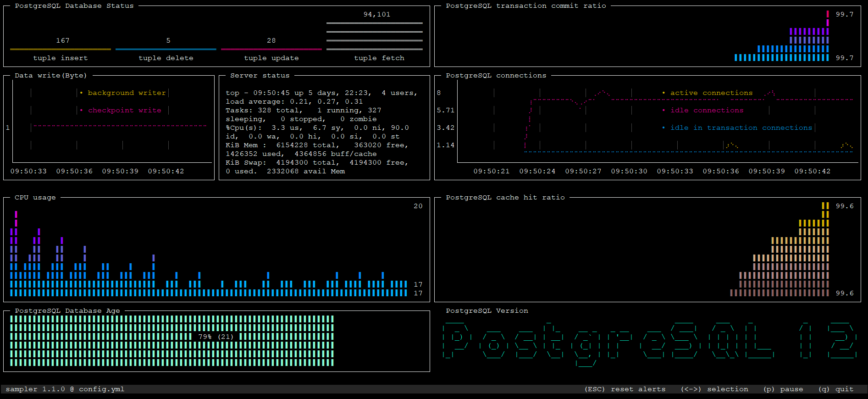Click the Server status panel title

click(260, 75)
